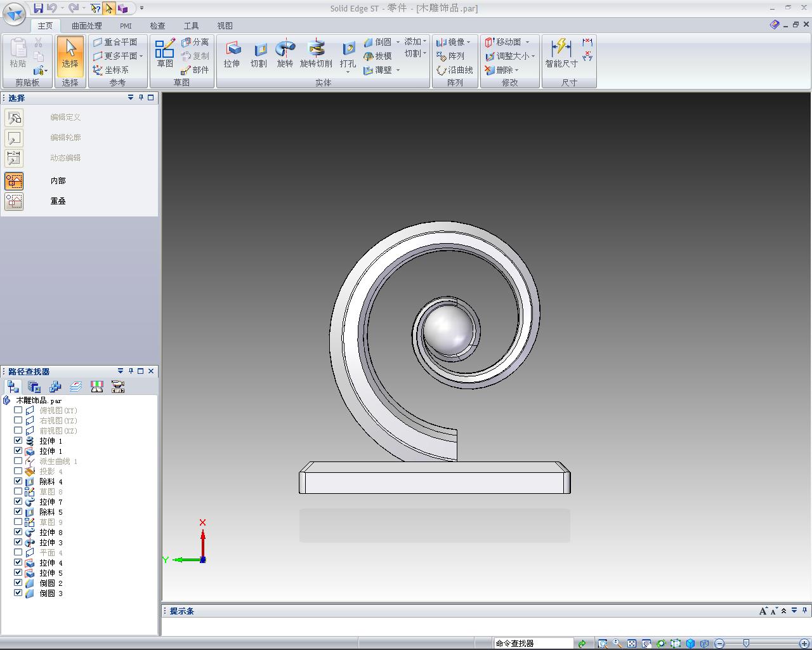Image resolution: width=812 pixels, height=650 pixels.
Task: Expand the 更多平面 dropdown arrow
Action: [141, 56]
